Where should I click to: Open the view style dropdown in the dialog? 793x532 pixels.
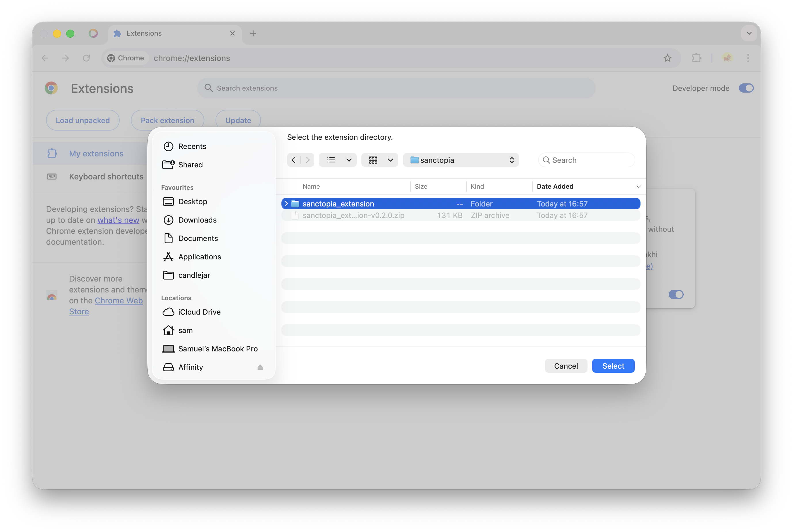coord(338,160)
